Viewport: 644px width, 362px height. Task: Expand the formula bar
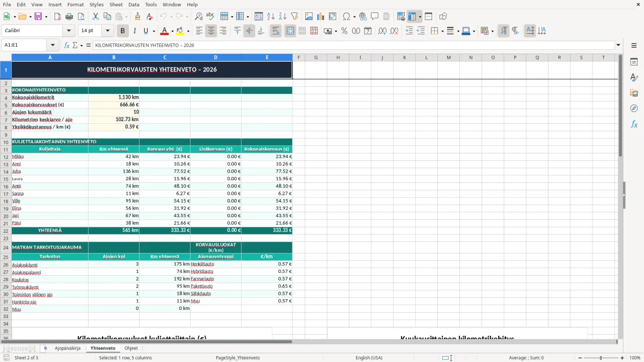[x=618, y=45]
